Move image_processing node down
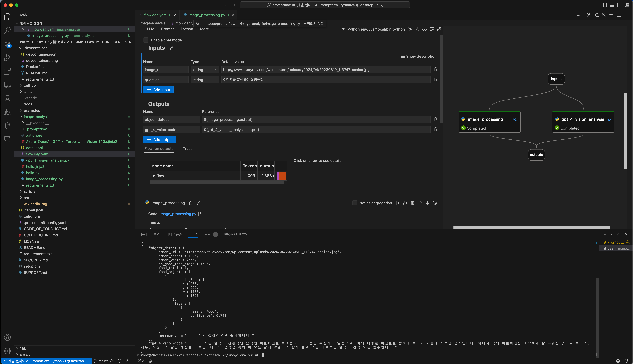Viewport: 633px width, 364px height. coord(427,203)
